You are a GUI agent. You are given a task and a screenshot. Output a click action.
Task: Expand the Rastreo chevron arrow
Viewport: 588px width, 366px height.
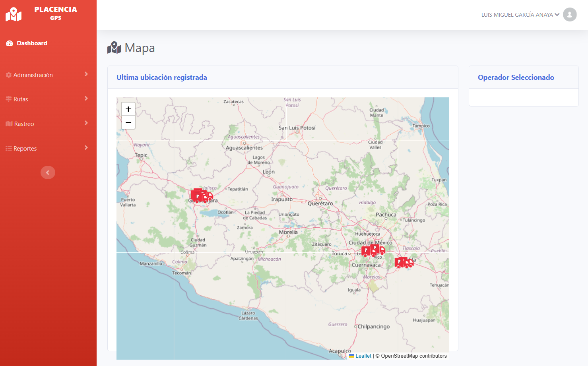point(86,123)
